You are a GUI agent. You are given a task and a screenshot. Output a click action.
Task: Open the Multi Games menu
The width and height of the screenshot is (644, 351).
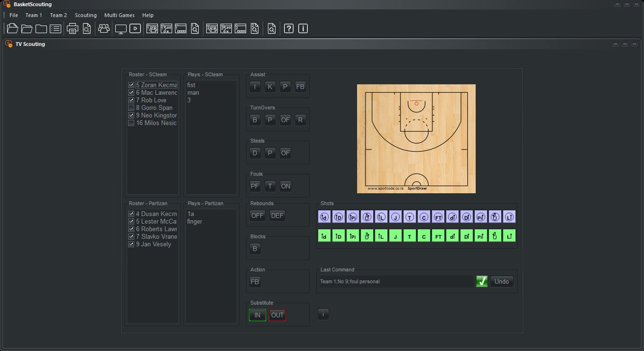coord(120,15)
